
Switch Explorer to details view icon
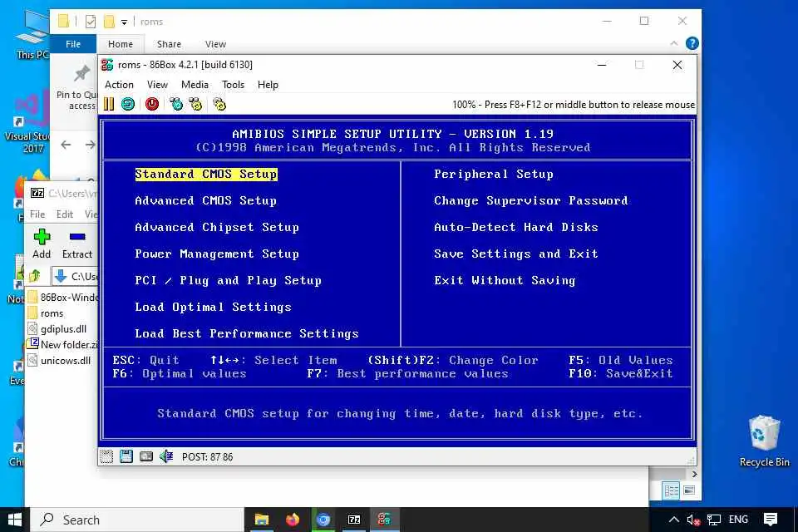pyautogui.click(x=671, y=490)
